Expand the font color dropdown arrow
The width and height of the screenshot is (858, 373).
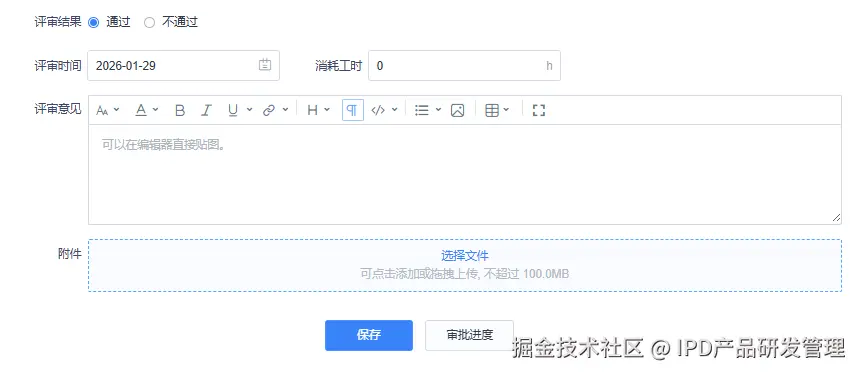[x=155, y=110]
